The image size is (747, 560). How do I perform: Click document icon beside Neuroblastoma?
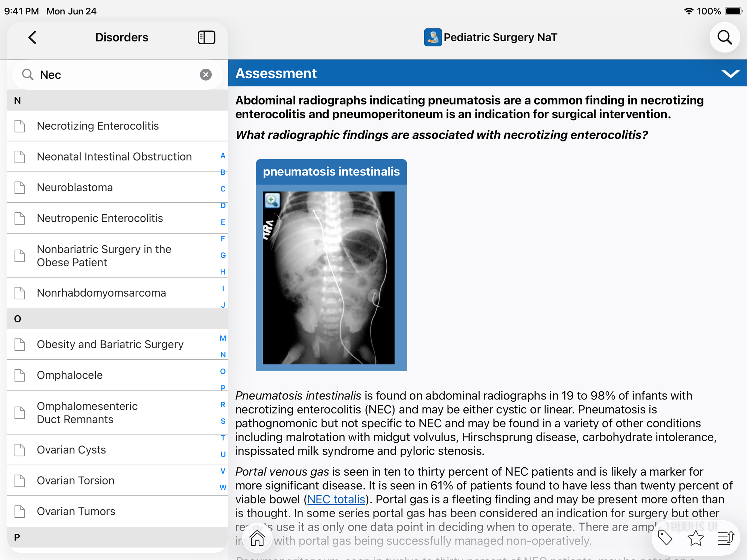tap(20, 188)
